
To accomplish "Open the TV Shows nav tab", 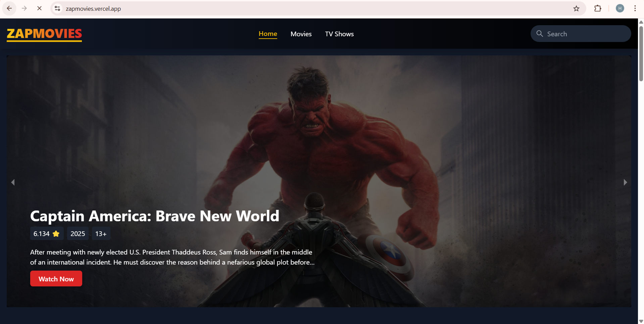I will click(339, 34).
